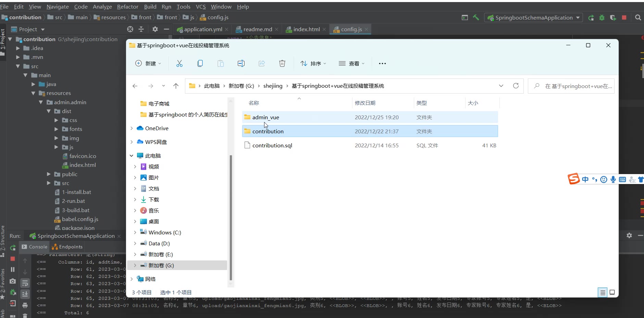The width and height of the screenshot is (644, 318).
Task: Expand the OneDrive node in navigation pane
Action: (x=132, y=128)
